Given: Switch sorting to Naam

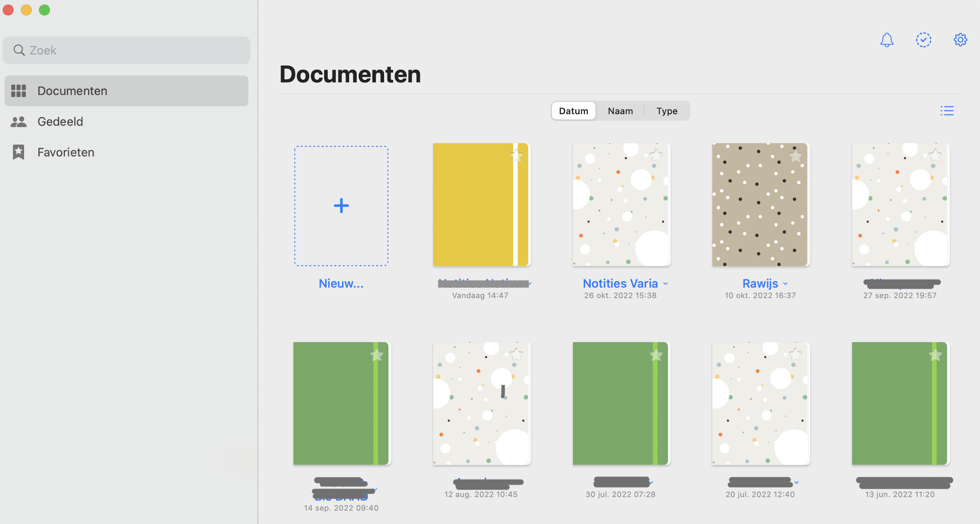Looking at the screenshot, I should coord(620,111).
